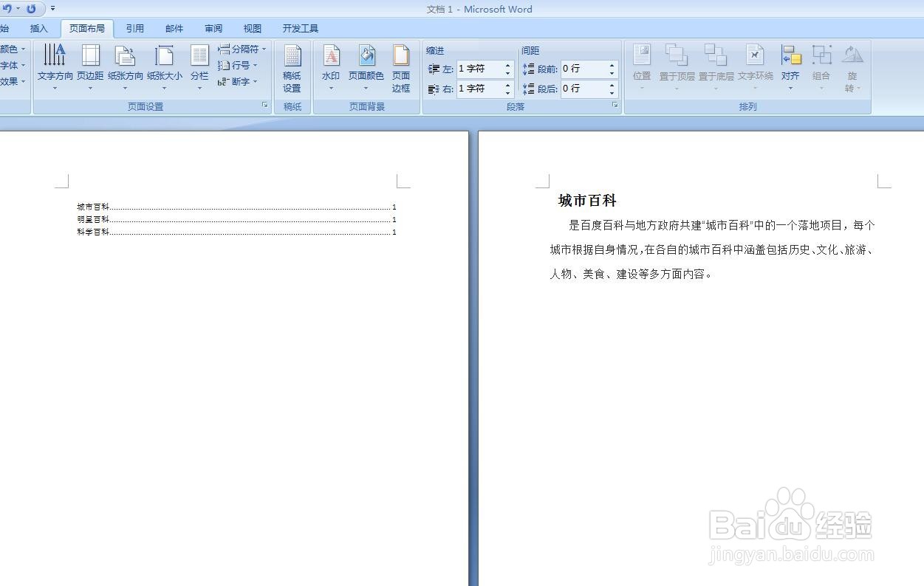Open the 纸张大小 paper size options
Viewport: 924px width, 586px height.
pyautogui.click(x=165, y=66)
